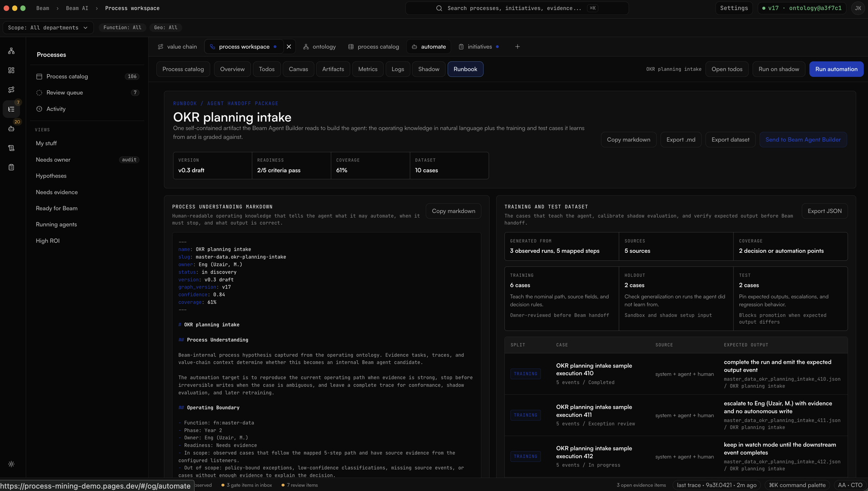The width and height of the screenshot is (868, 491).
Task: Click the process catalog tab table icon
Action: click(x=351, y=47)
